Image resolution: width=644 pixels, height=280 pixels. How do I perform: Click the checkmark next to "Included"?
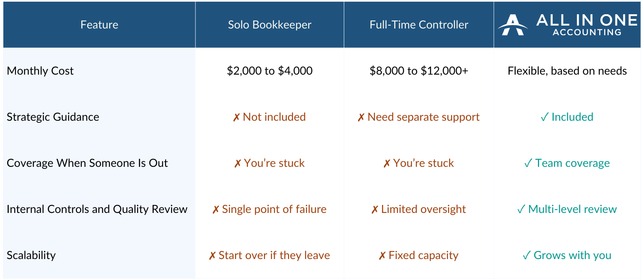point(545,117)
